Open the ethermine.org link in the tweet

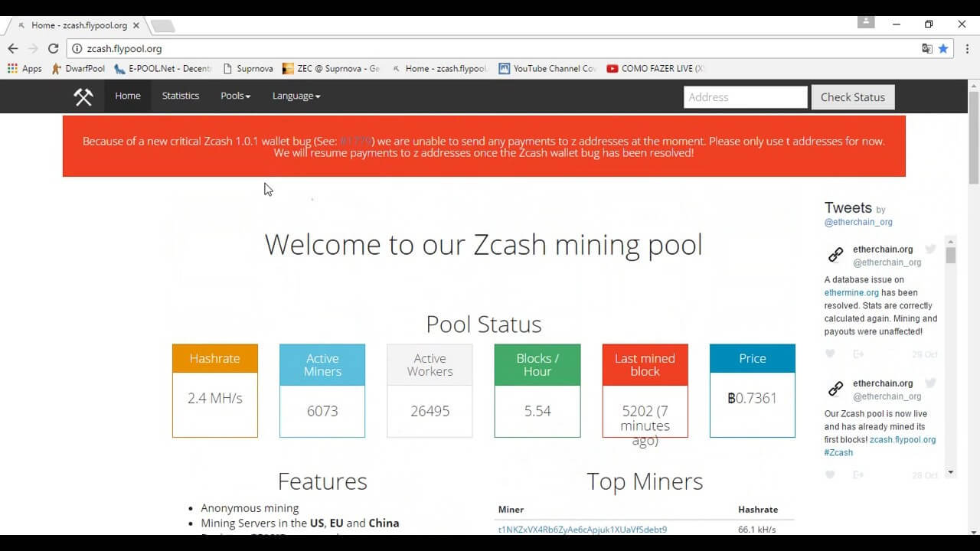click(x=851, y=292)
